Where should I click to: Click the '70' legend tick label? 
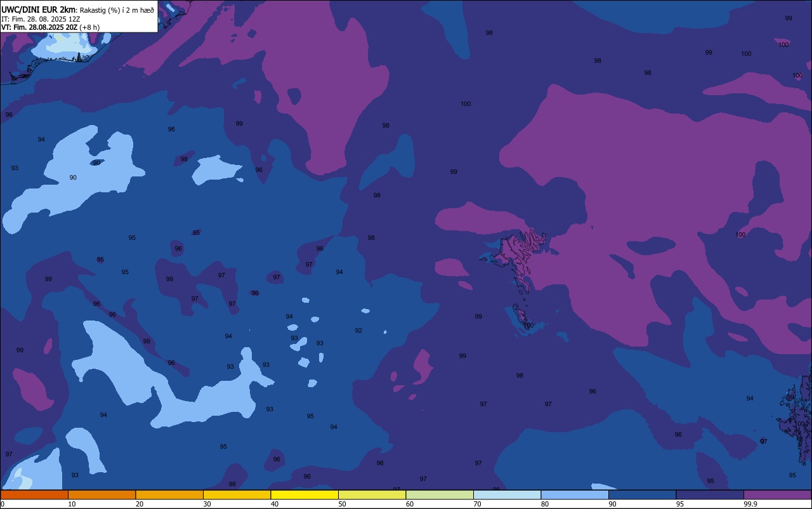478,504
